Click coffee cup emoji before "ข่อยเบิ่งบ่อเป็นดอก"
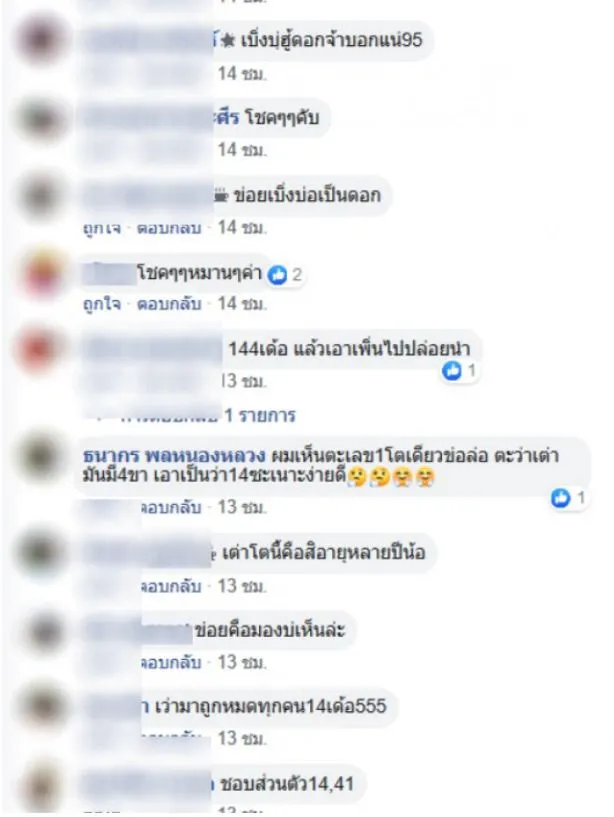This screenshot has width=614, height=817. coord(221,195)
